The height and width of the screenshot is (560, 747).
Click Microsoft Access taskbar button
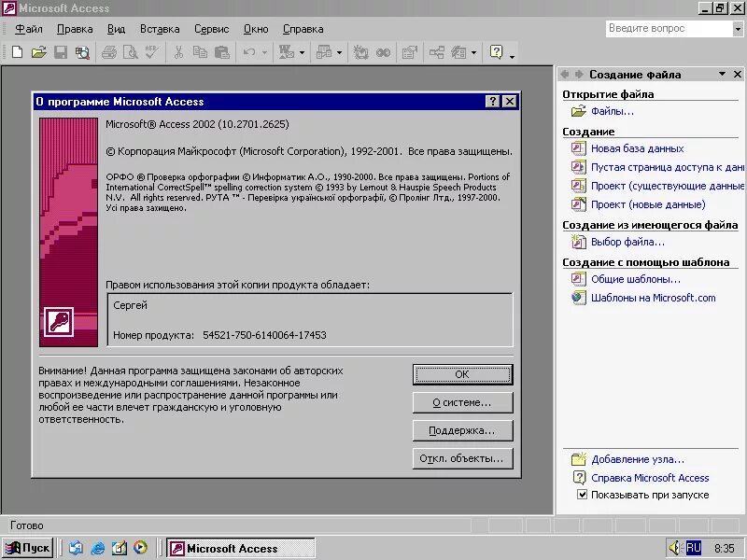(241, 548)
